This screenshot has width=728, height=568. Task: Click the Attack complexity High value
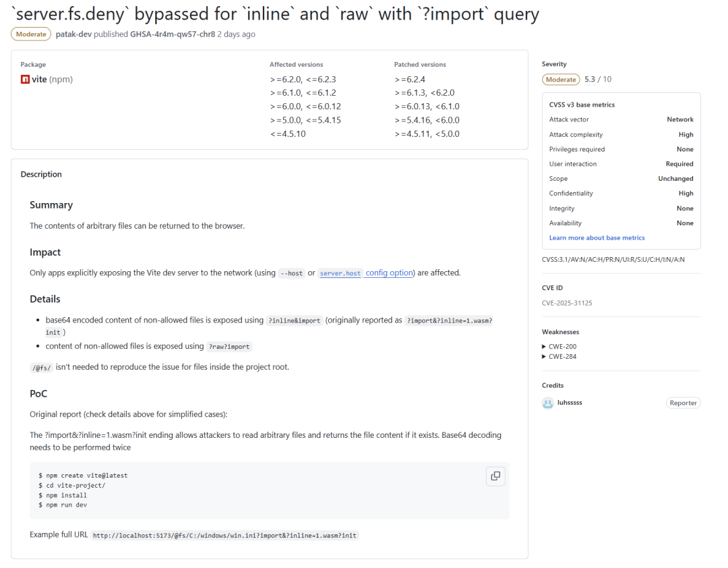click(x=686, y=134)
